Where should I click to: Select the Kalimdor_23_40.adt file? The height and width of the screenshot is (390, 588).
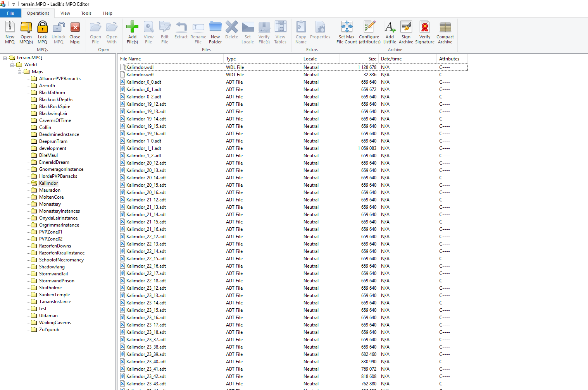click(x=146, y=362)
